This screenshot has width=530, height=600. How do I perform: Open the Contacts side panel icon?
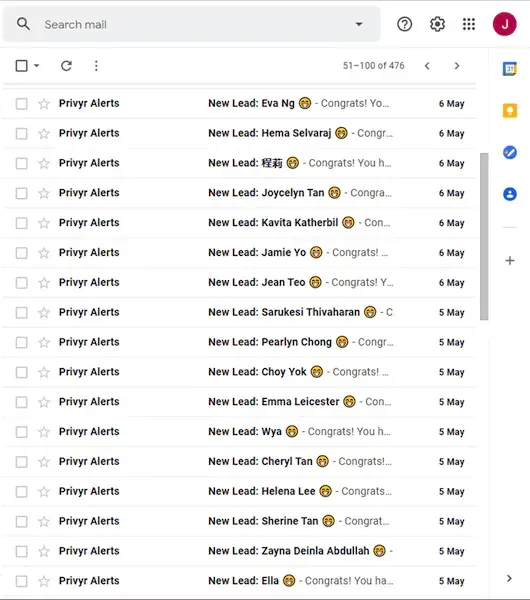coord(510,194)
